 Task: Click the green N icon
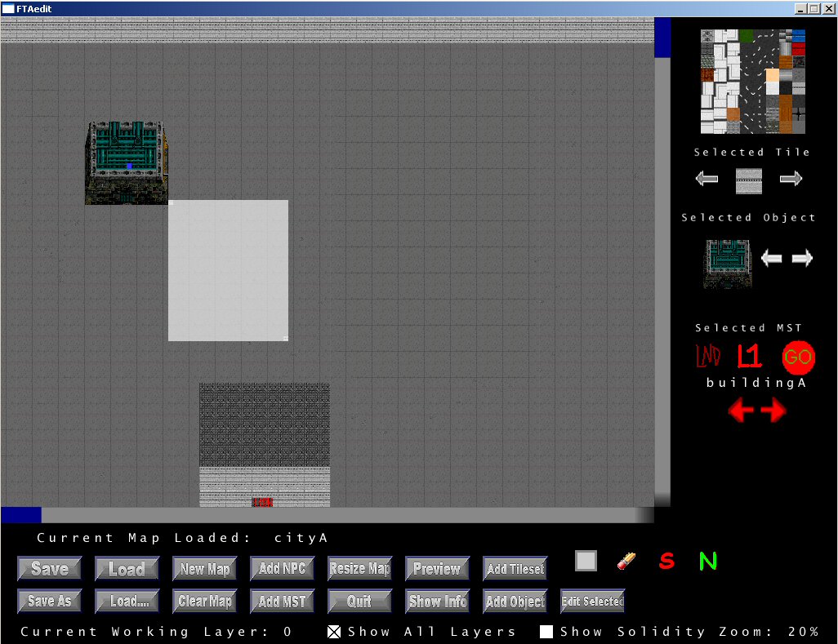707,562
